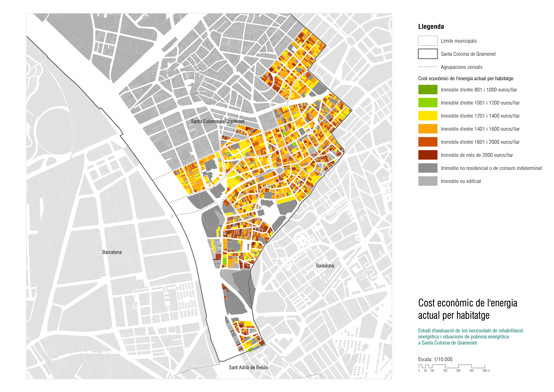This screenshot has height=392, width=554.
Task: Click 'Santa Coloma de Gramenet' legend label
Action: pyautogui.click(x=468, y=54)
